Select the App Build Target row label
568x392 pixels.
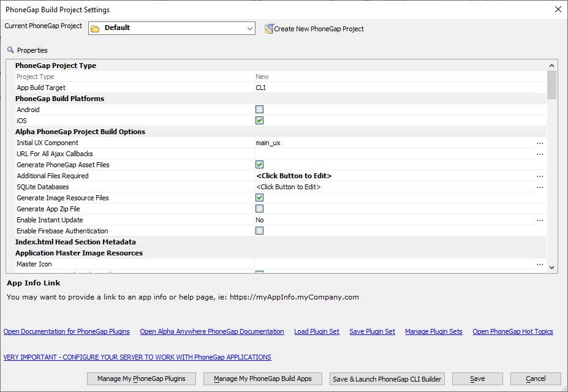pos(41,88)
